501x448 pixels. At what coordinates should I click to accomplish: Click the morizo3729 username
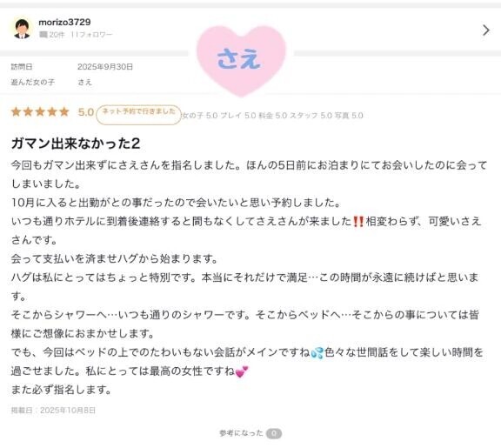click(x=64, y=22)
